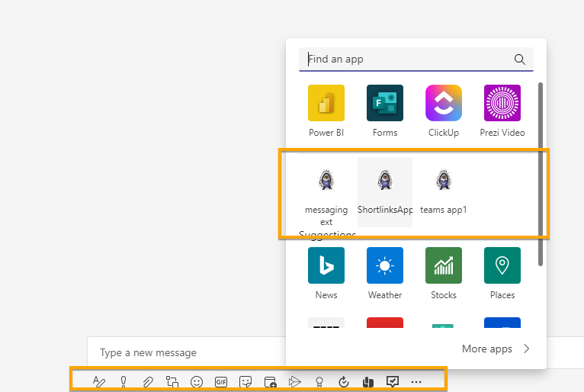Viewport: 584px width, 392px height.
Task: Select the Prezi Video app
Action: pyautogui.click(x=502, y=111)
